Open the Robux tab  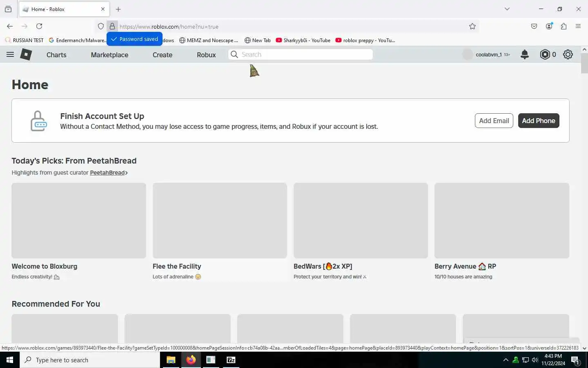tap(206, 55)
